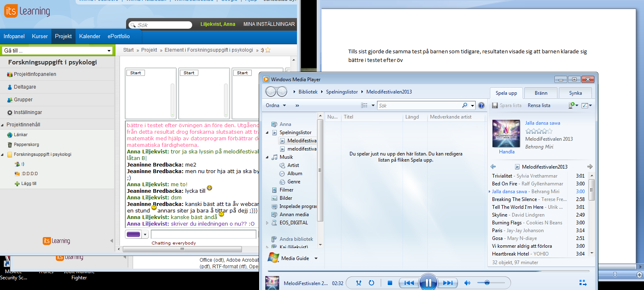Toggle shuffle mode in Media Player
Screen dimensions: 644x290
point(359,283)
